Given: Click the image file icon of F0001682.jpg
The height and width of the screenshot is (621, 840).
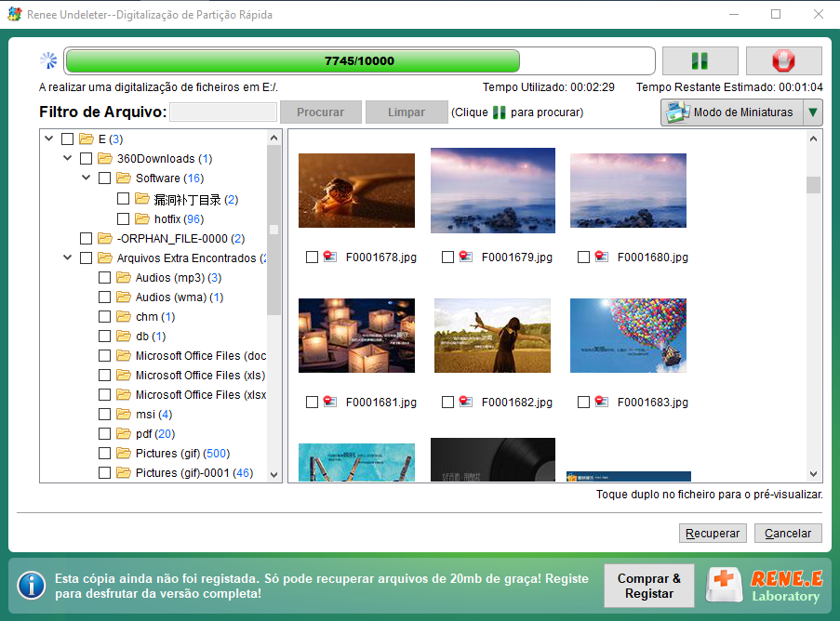Looking at the screenshot, I should 466,402.
